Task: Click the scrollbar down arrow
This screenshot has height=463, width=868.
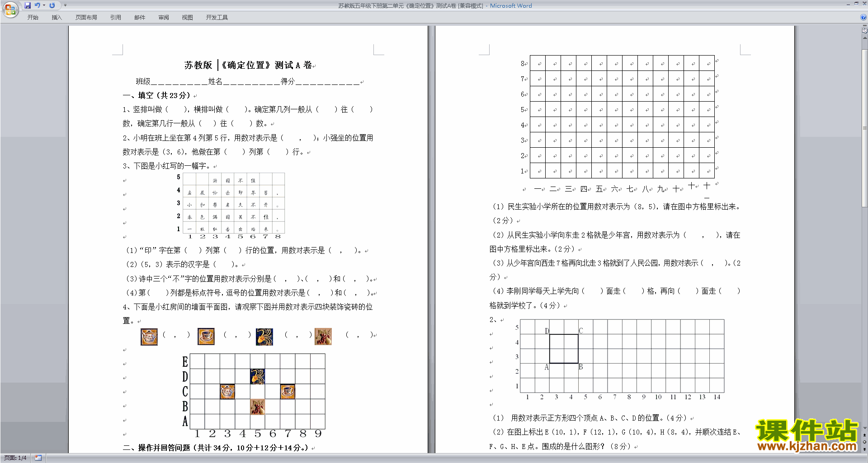Action: coord(864,428)
